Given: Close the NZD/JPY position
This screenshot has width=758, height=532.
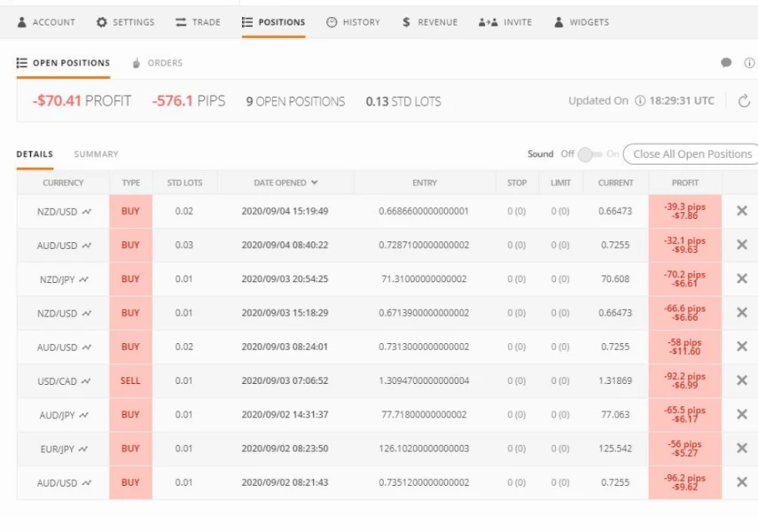Looking at the screenshot, I should tap(742, 278).
